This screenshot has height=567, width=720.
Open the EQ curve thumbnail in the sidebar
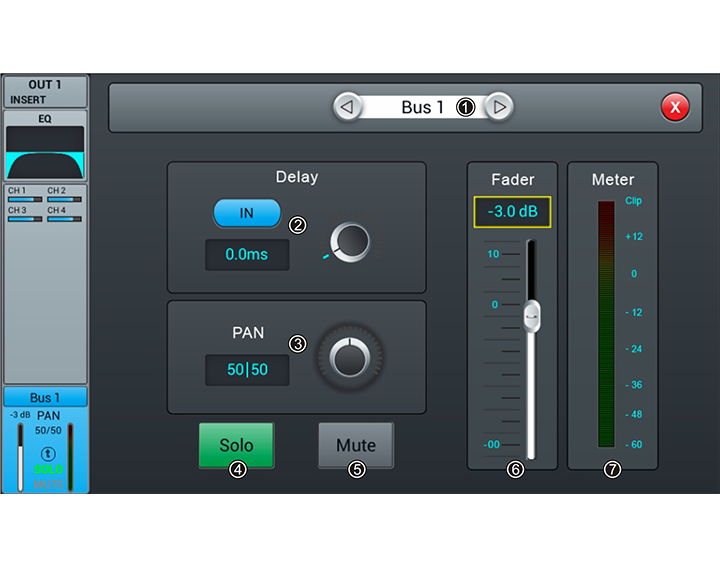click(x=45, y=152)
